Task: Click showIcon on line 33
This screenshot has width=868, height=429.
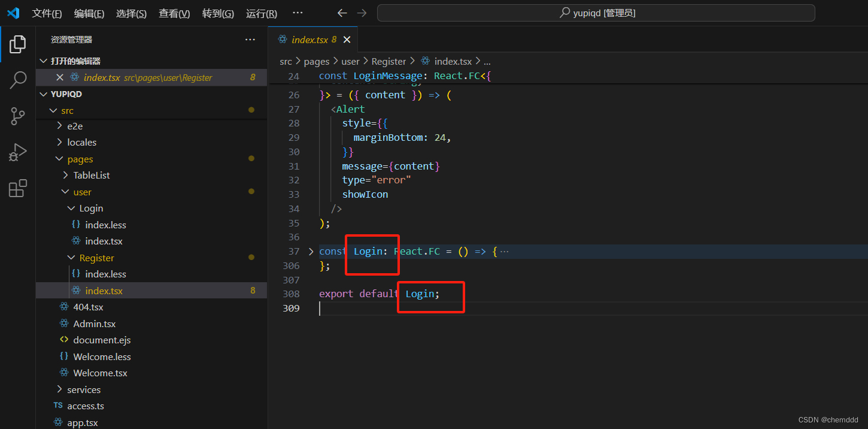Action: click(365, 194)
